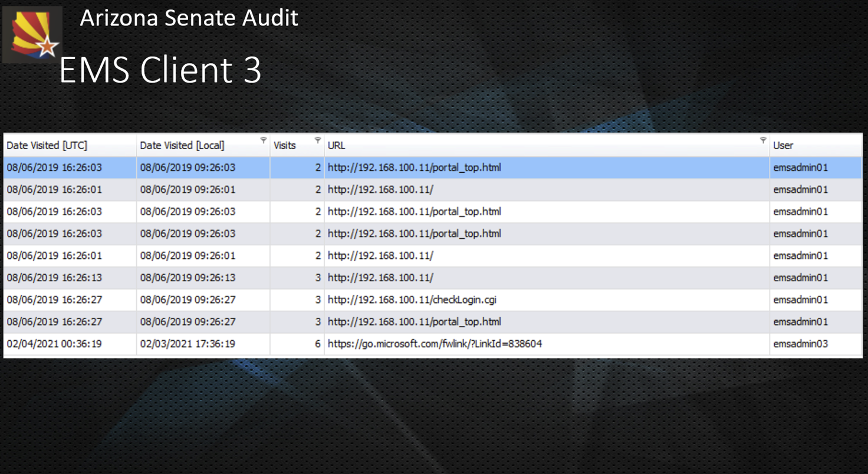Click the EMS Client 3 slide title
The image size is (868, 474).
pyautogui.click(x=160, y=70)
